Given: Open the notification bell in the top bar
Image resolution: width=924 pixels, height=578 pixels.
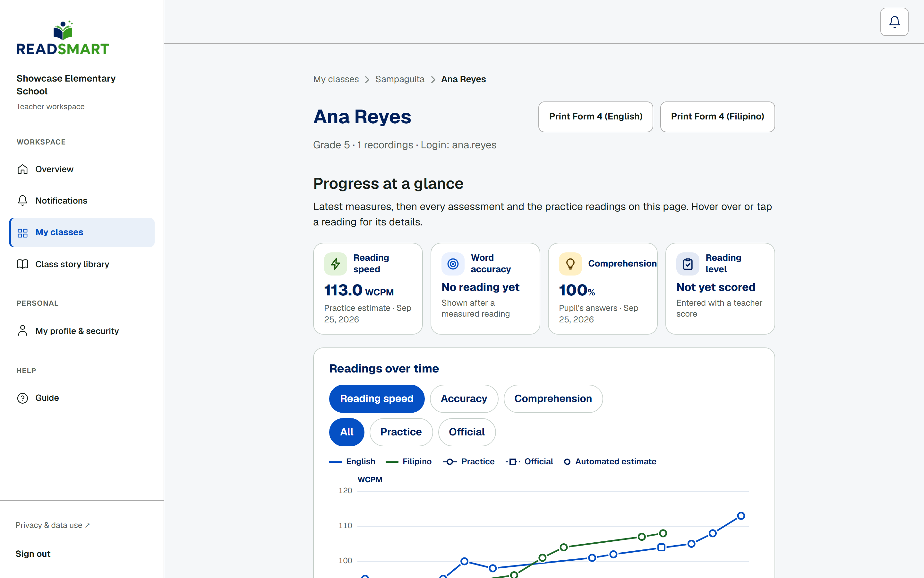Looking at the screenshot, I should (x=894, y=22).
